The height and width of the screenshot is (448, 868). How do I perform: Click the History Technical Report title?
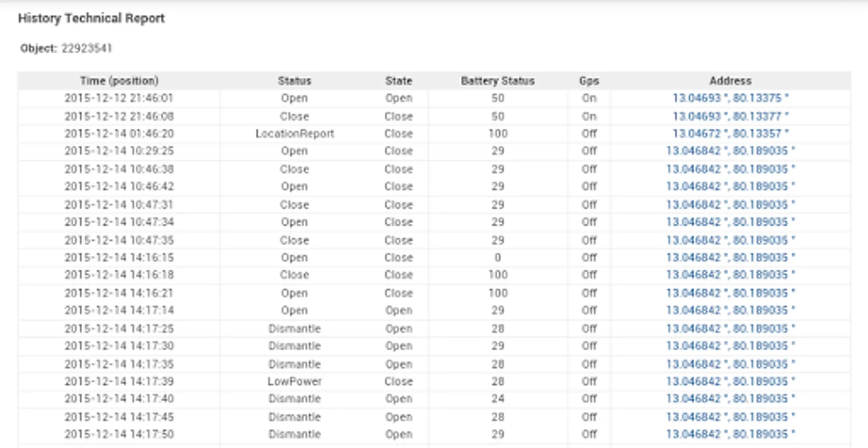point(91,18)
